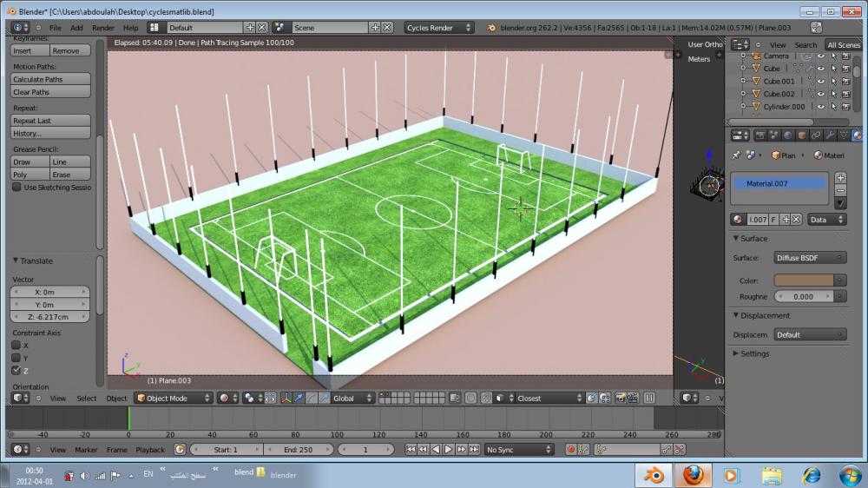This screenshot has height=488, width=868.
Task: Click the Clear Paths button
Action: pos(50,92)
